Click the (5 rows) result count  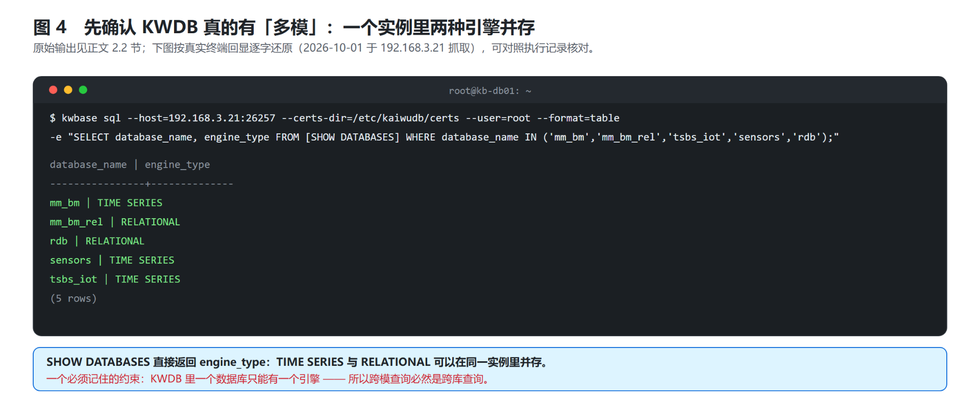73,298
